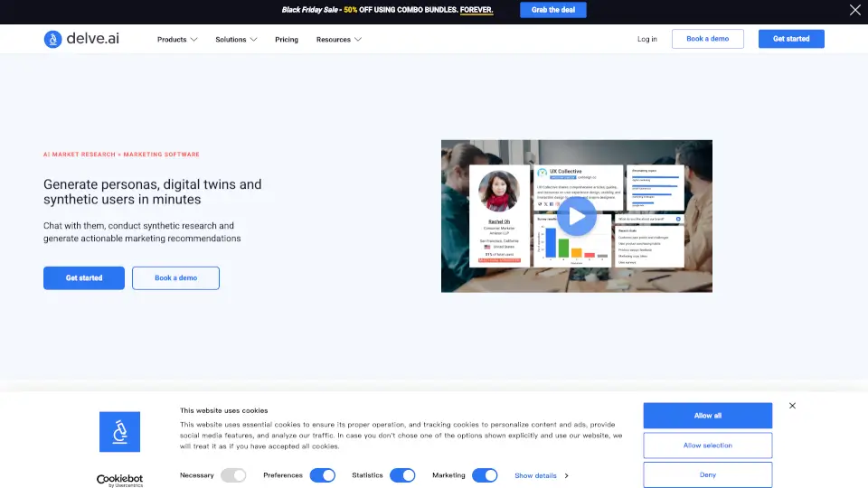
Task: Close the Black Friday sale banner
Action: tap(855, 11)
